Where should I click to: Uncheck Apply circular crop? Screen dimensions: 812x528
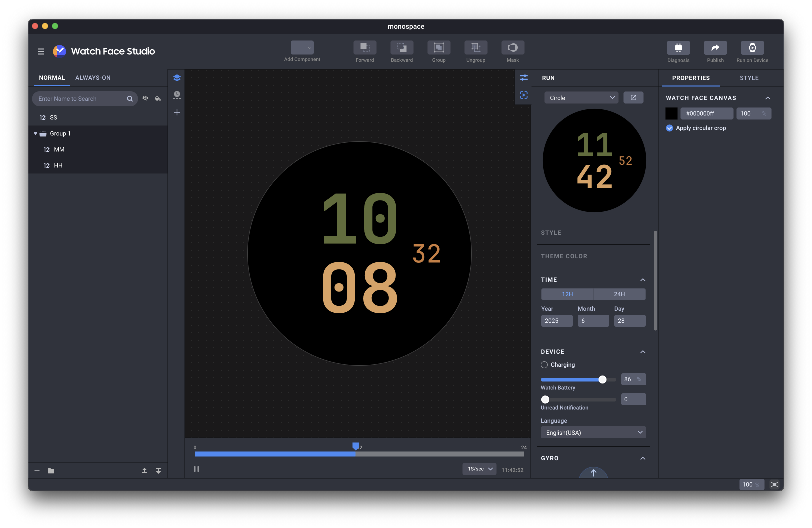(669, 128)
